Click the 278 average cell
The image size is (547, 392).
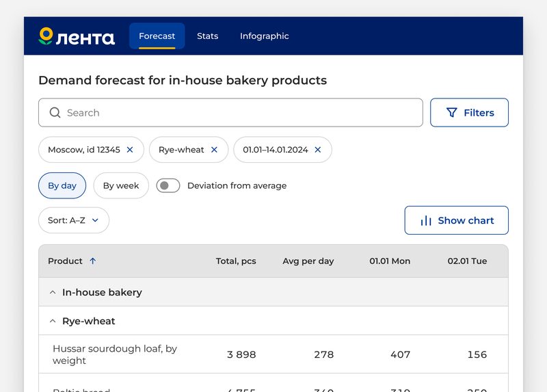(x=323, y=354)
